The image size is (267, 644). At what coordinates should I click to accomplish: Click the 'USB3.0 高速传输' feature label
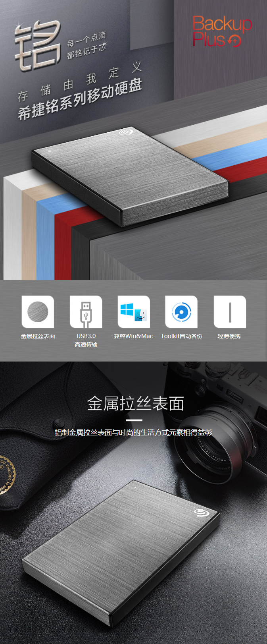[x=86, y=340]
